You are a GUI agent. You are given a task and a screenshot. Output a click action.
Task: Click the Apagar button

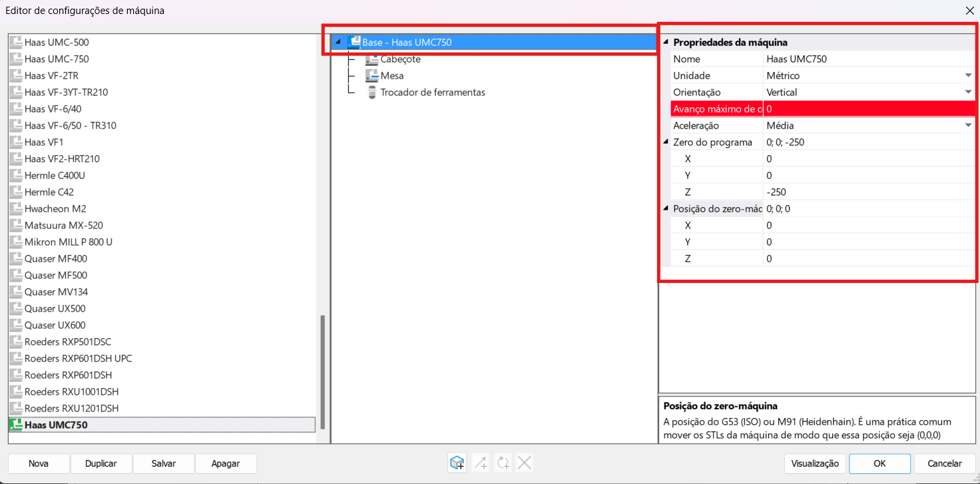tap(226, 463)
